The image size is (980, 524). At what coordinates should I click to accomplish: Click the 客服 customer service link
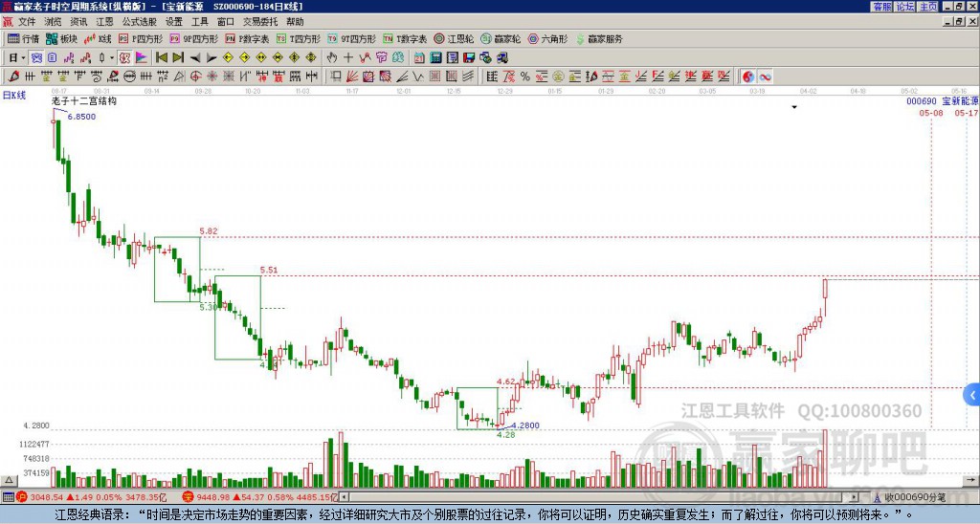point(881,7)
